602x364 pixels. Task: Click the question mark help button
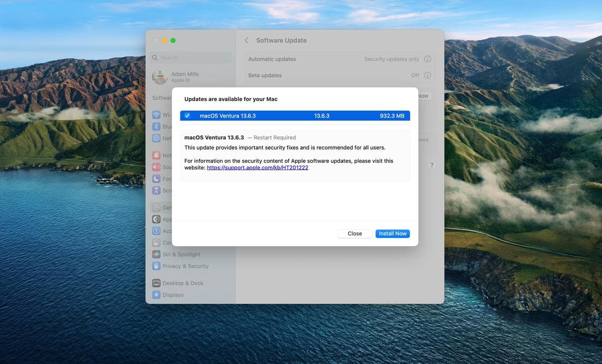coord(431,165)
